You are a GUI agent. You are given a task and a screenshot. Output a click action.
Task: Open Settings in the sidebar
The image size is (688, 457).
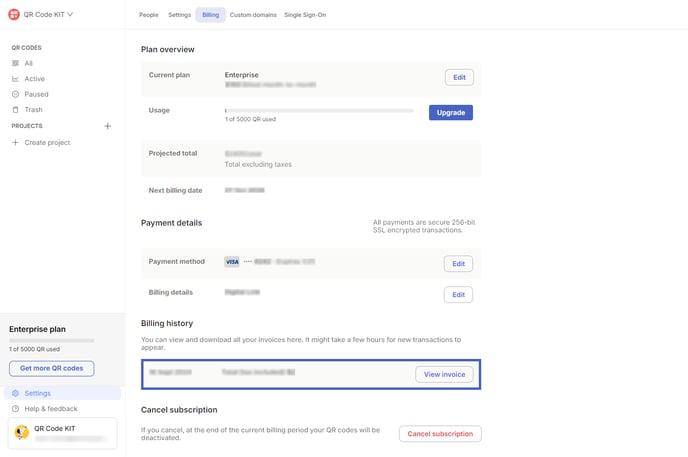(37, 393)
